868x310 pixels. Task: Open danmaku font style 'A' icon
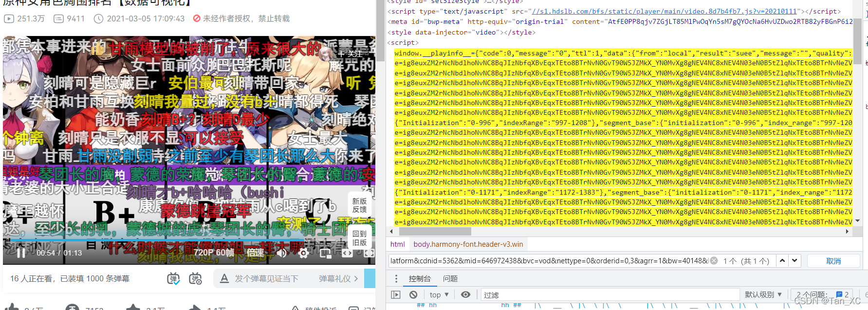point(224,278)
